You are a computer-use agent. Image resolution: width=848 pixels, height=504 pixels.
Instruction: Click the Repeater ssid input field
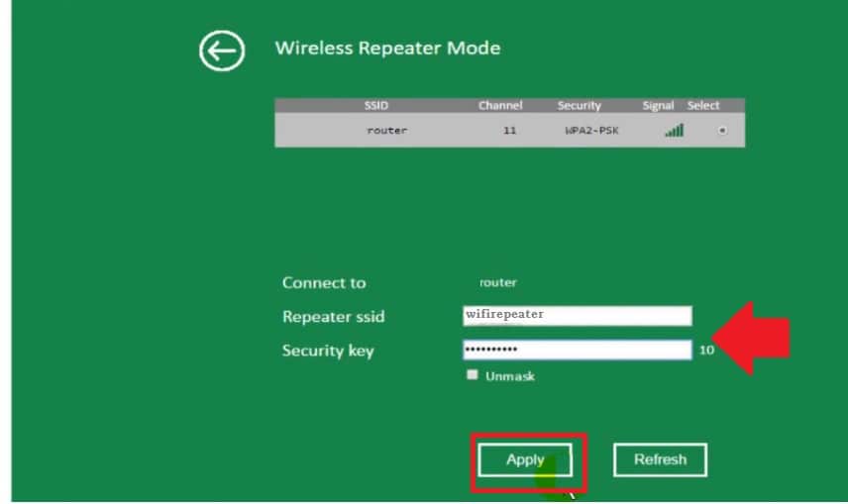click(x=577, y=315)
